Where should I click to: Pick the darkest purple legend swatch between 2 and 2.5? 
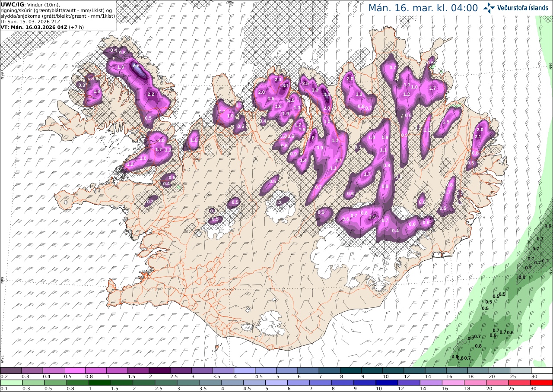(159, 370)
